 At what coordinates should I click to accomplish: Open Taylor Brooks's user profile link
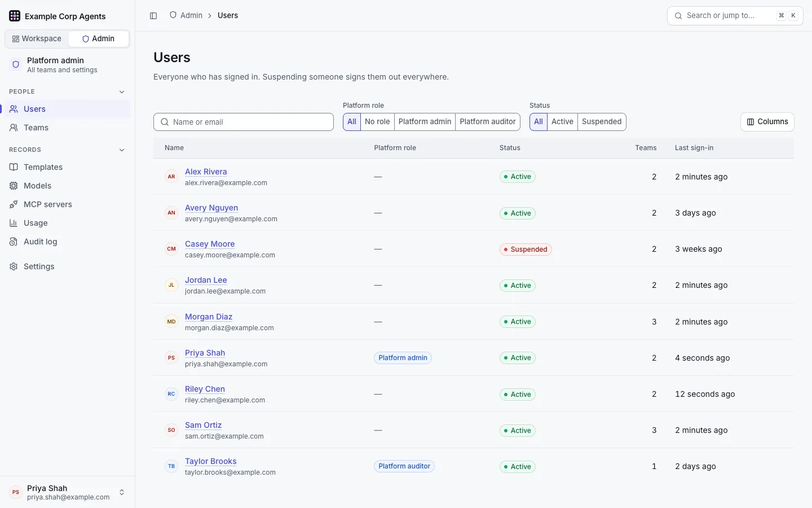[x=211, y=461]
